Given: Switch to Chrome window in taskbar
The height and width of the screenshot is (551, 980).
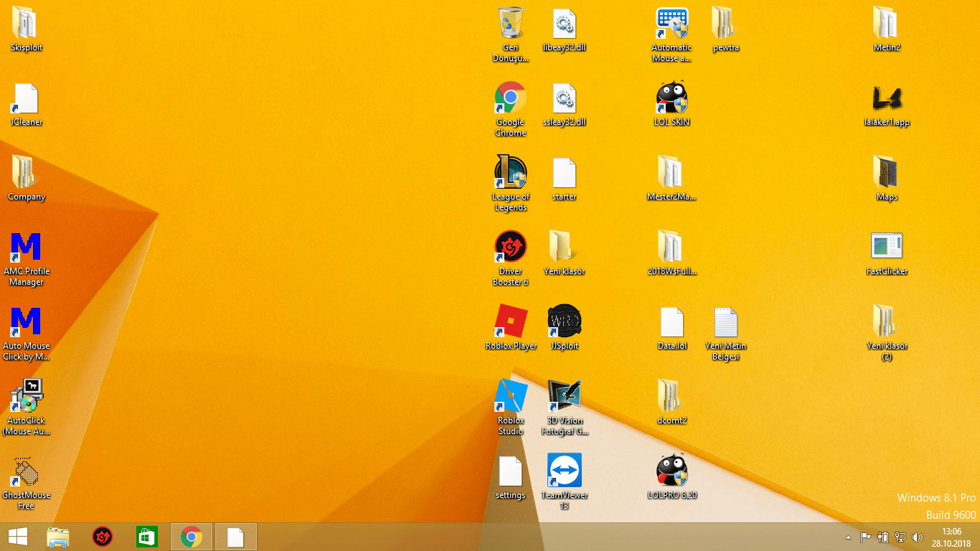Looking at the screenshot, I should click(x=192, y=537).
